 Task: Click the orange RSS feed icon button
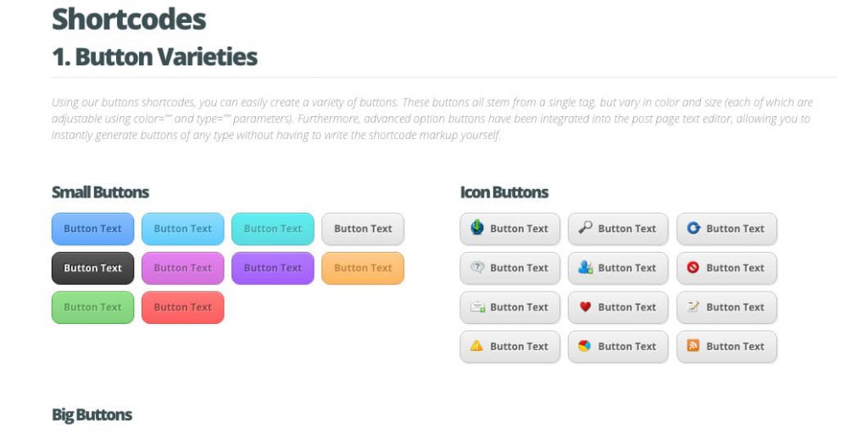point(726,347)
